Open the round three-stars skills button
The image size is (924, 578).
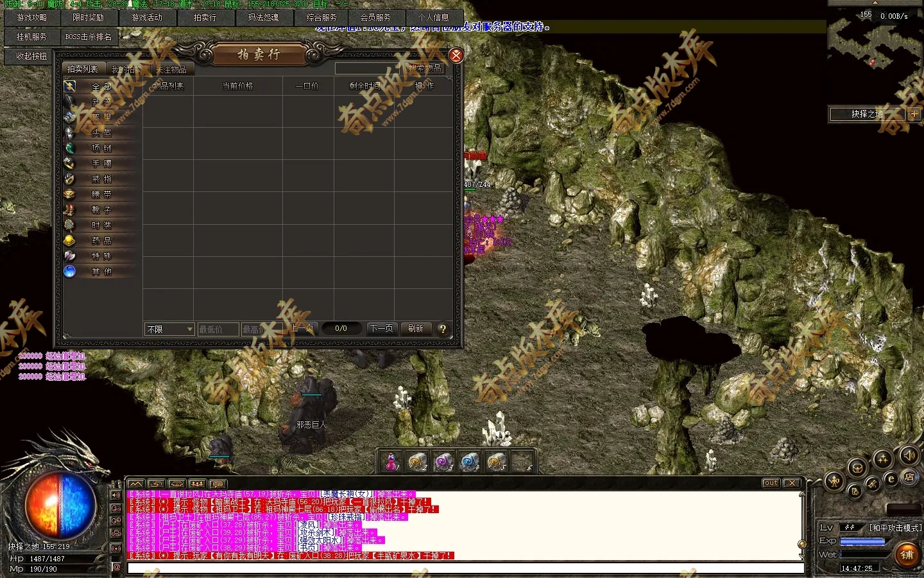point(882,459)
